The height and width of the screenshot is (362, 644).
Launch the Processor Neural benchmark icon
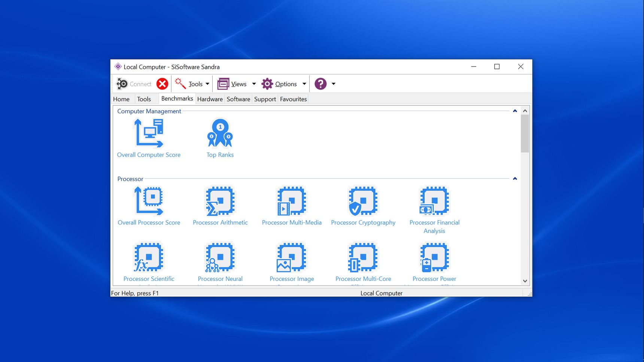tap(220, 258)
